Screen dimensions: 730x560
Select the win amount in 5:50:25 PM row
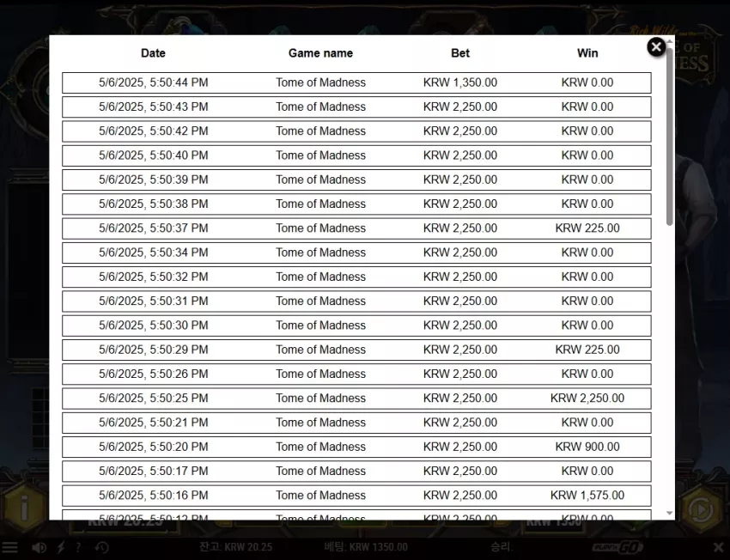(587, 398)
